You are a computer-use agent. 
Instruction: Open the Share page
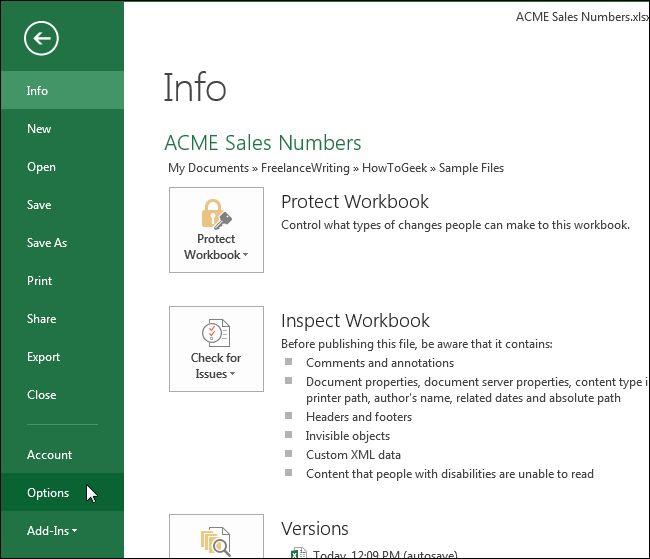pyautogui.click(x=41, y=319)
